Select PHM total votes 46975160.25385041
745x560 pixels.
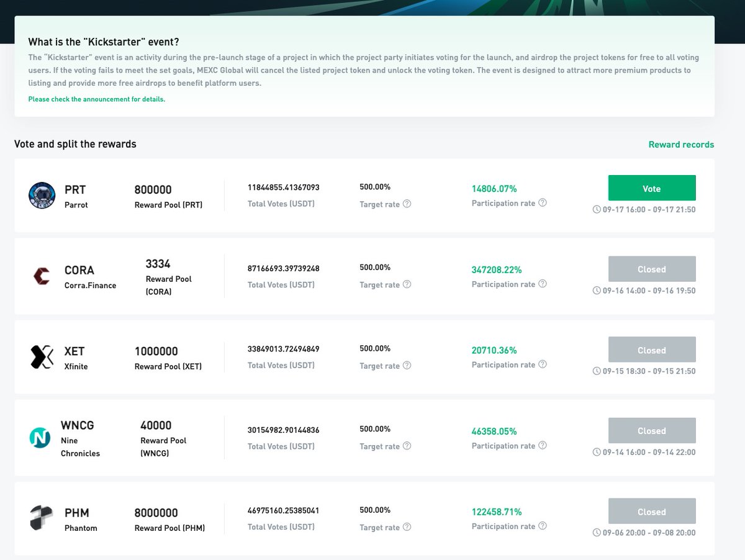(284, 510)
